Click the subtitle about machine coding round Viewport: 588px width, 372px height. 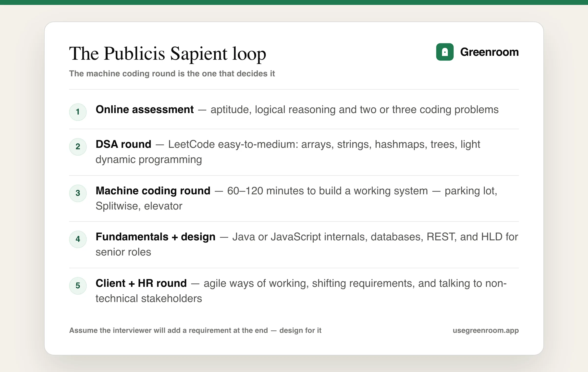point(172,74)
